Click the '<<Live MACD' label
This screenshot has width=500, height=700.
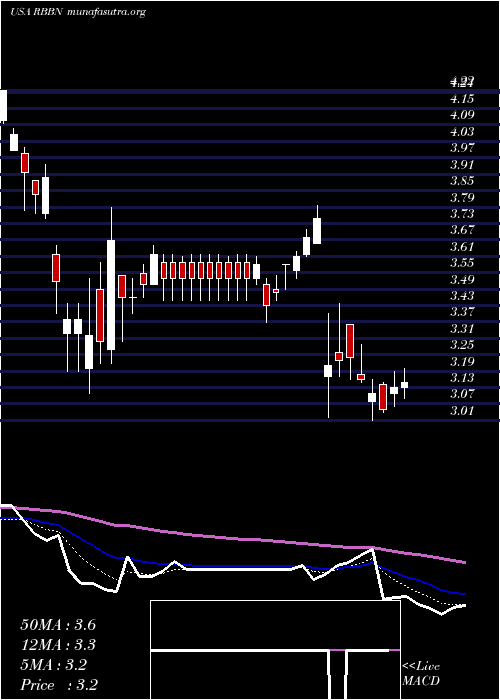(421, 674)
